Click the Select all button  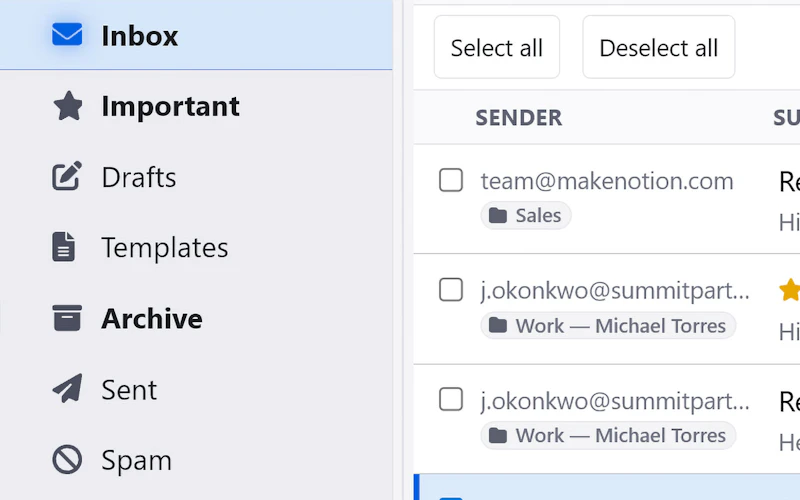click(x=497, y=47)
